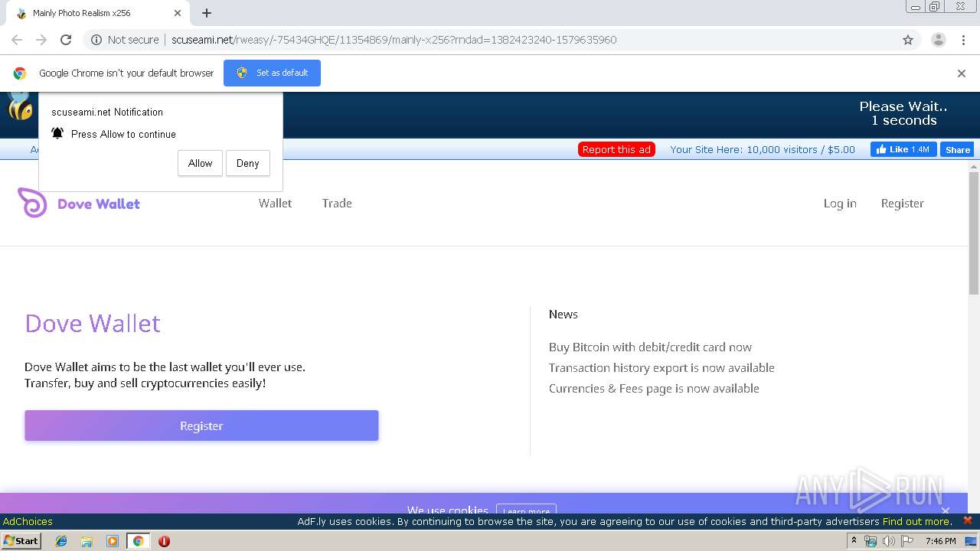
Task: Open the Chrome profile avatar icon
Action: coord(938,40)
